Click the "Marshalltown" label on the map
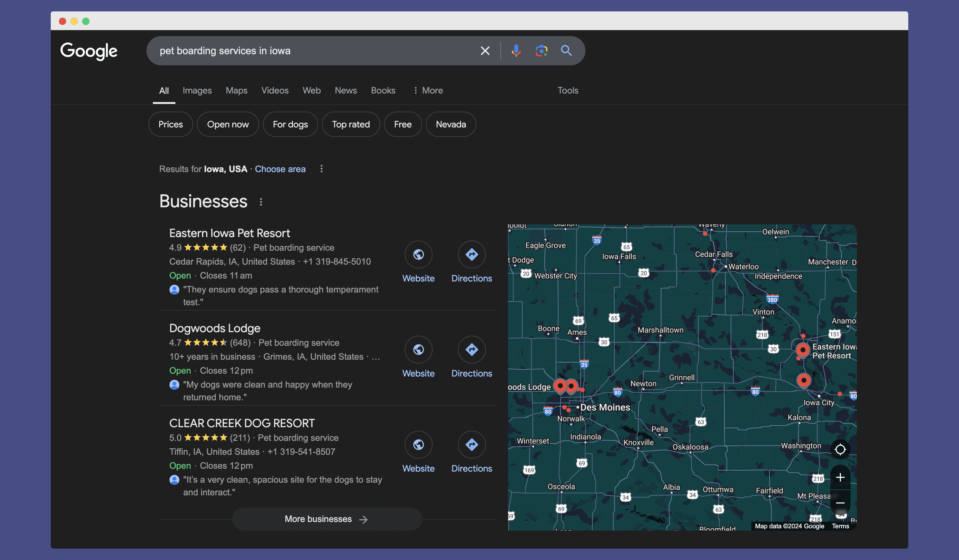 (660, 330)
